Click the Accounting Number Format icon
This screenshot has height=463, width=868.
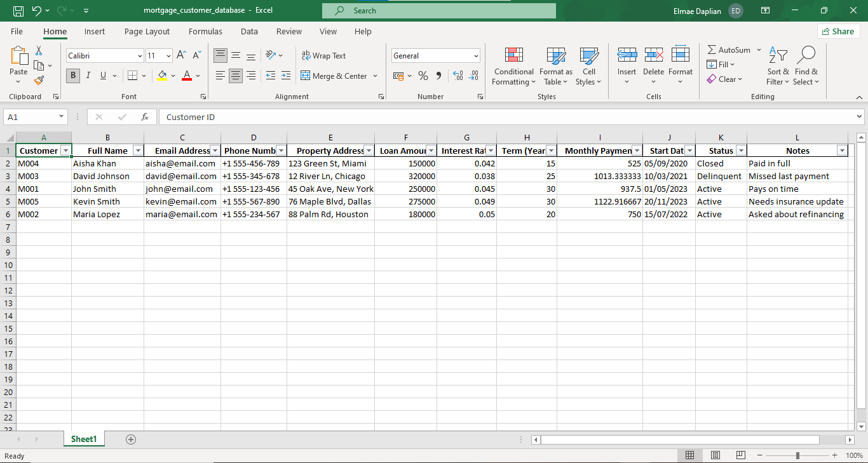pos(399,76)
